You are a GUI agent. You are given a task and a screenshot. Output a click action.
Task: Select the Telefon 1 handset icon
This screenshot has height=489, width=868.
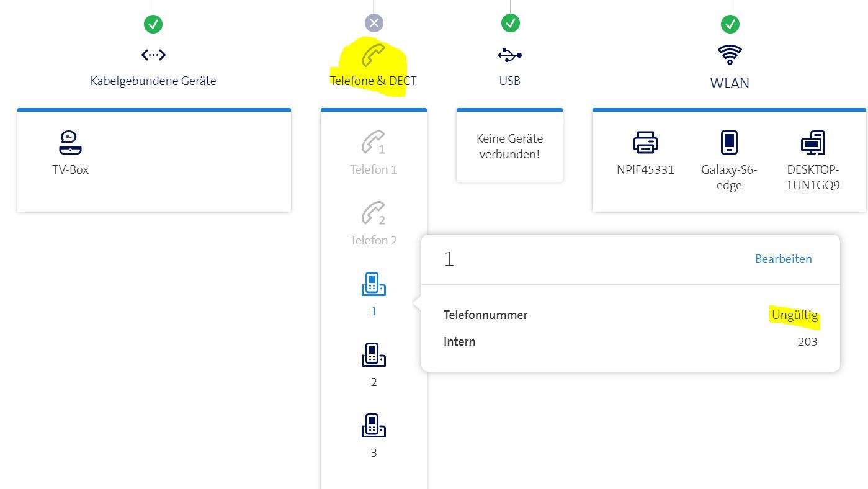[x=373, y=143]
